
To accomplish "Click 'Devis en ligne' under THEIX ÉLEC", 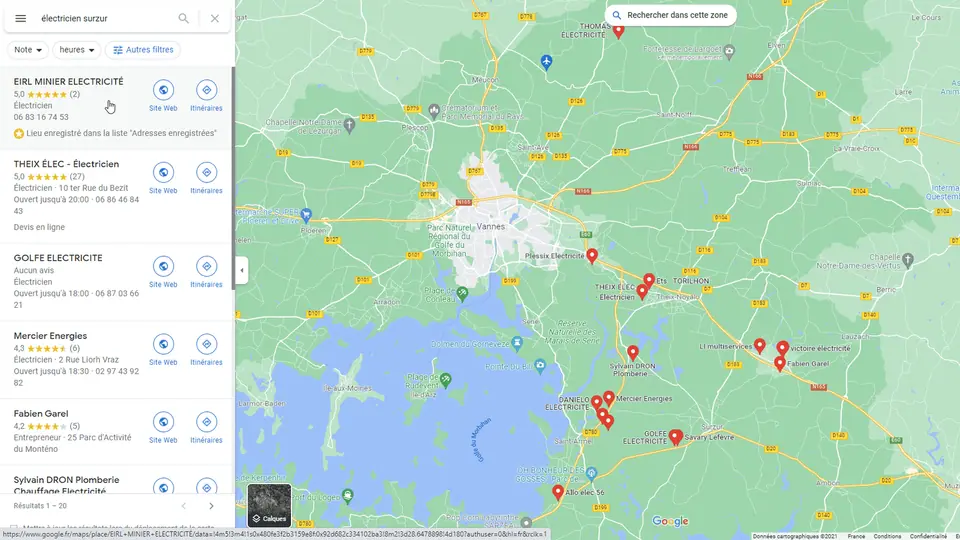I will [x=39, y=227].
